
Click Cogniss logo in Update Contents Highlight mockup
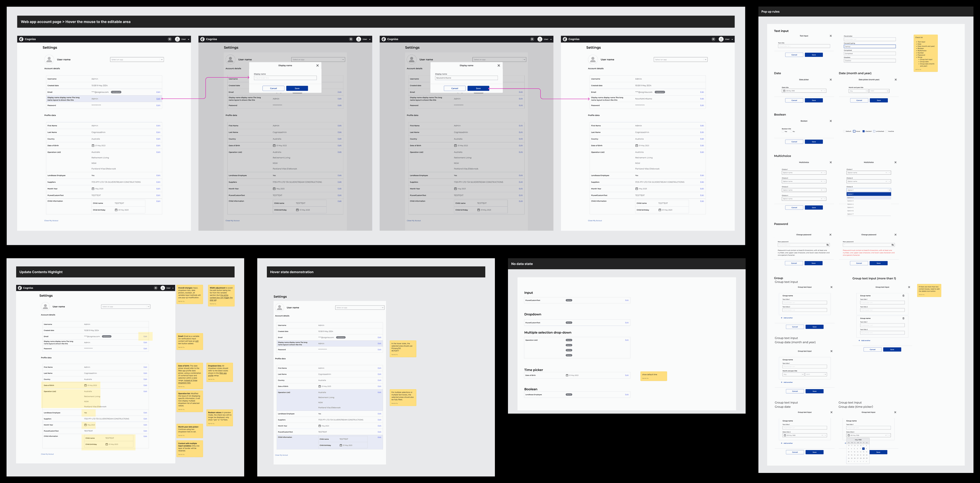tap(20, 288)
